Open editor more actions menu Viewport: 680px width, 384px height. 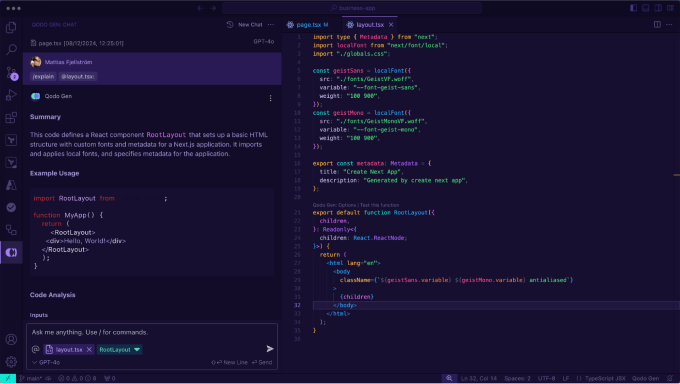point(669,25)
